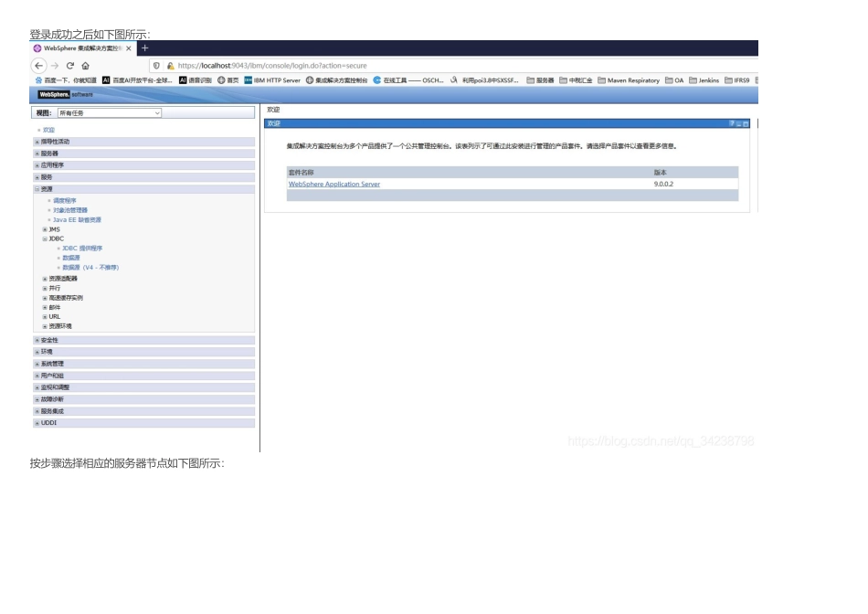
Task: Open the 语音识别 bookmark
Action: point(196,80)
